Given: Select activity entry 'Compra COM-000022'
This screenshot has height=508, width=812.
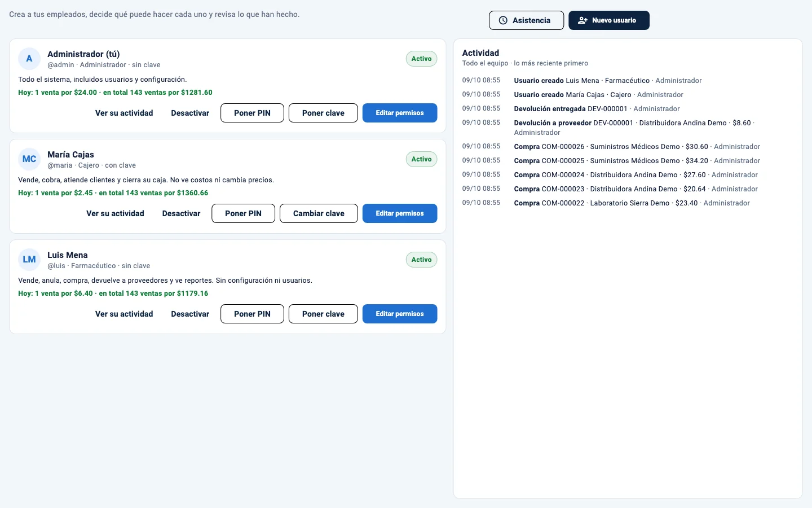Looking at the screenshot, I should [628, 203].
